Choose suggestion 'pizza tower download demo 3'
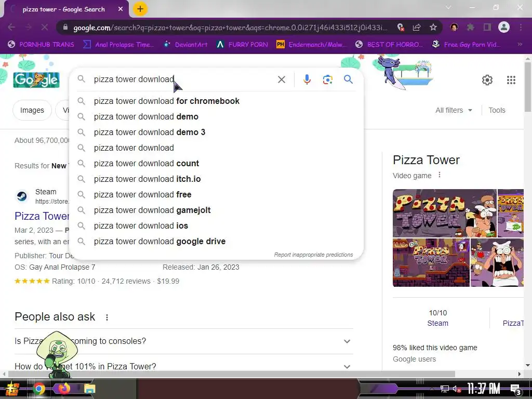Screen dimensions: 532x399 pos(216,132)
